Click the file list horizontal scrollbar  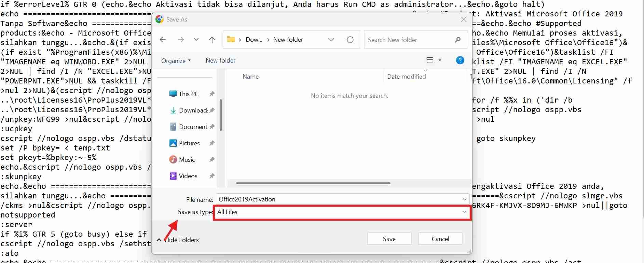pos(313,183)
